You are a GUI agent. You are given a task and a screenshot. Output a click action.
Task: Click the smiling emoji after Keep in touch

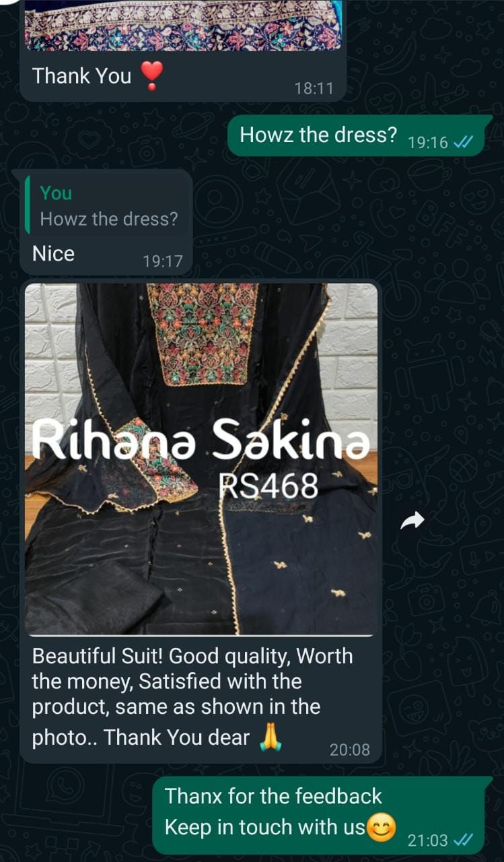point(380,828)
